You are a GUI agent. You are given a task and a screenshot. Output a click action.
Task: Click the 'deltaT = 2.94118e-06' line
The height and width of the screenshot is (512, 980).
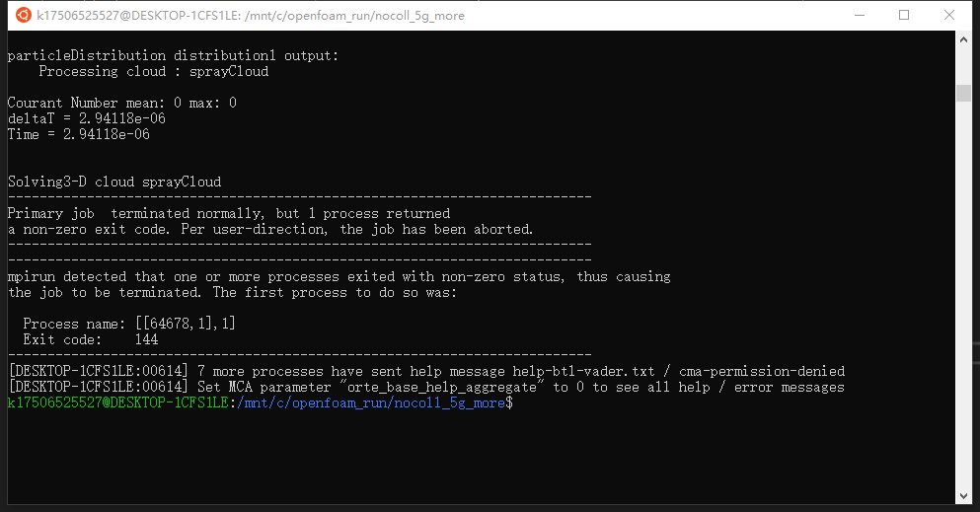pyautogui.click(x=86, y=118)
